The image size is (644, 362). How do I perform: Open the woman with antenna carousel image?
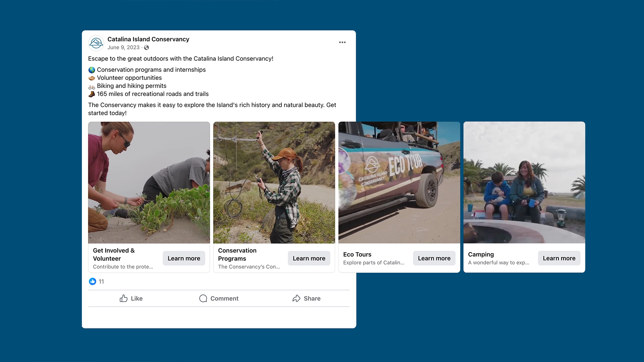point(274,182)
